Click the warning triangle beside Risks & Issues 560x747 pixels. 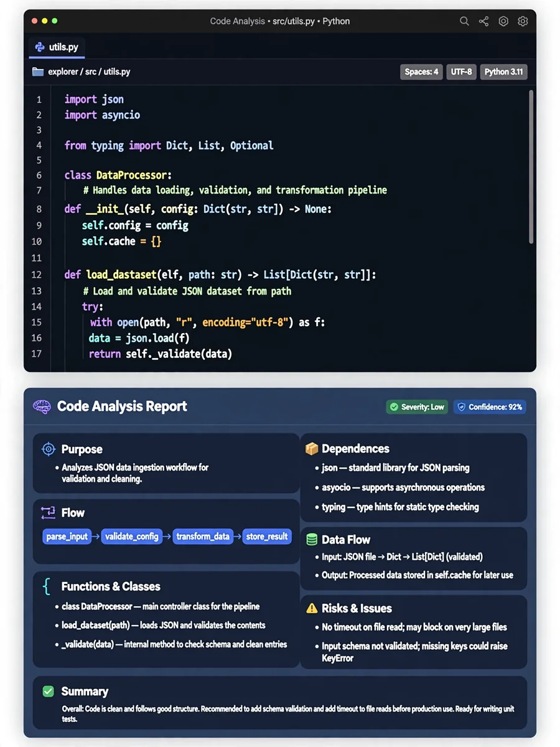(312, 608)
